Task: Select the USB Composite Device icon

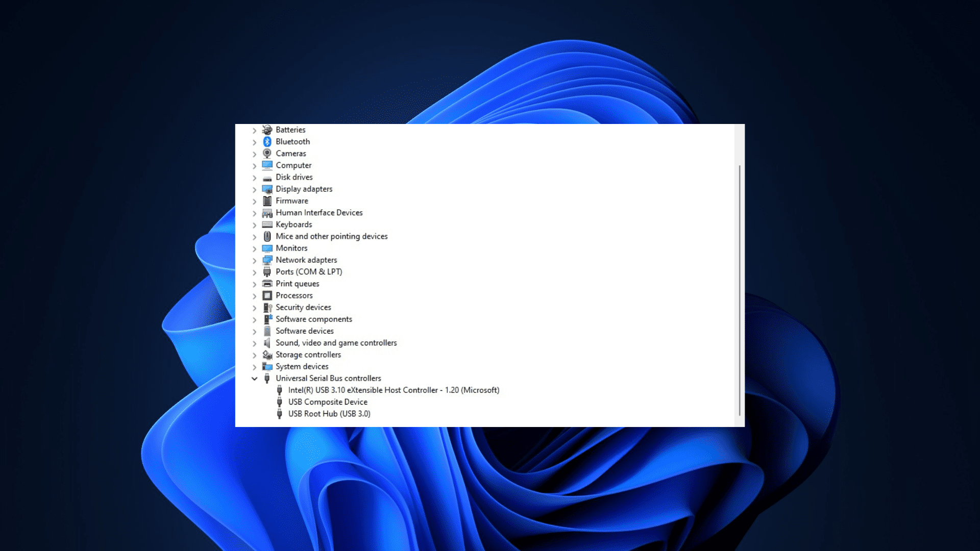Action: pyautogui.click(x=279, y=402)
